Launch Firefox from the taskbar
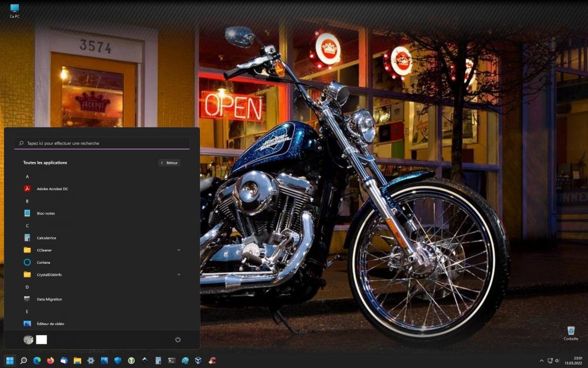This screenshot has height=368, width=588. coord(50,360)
